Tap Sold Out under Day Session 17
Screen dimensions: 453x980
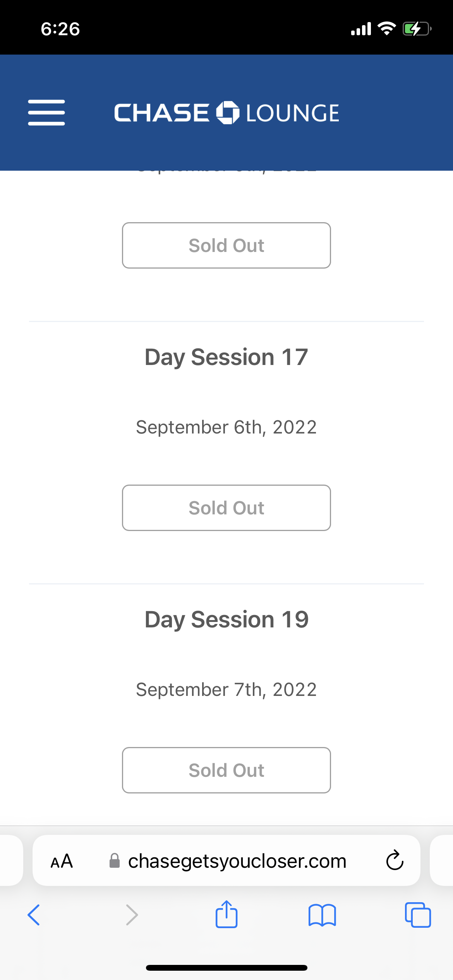pos(226,508)
